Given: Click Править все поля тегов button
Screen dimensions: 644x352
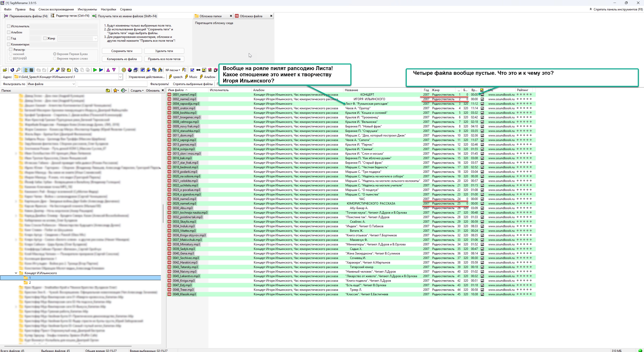Looking at the screenshot, I should [x=164, y=59].
